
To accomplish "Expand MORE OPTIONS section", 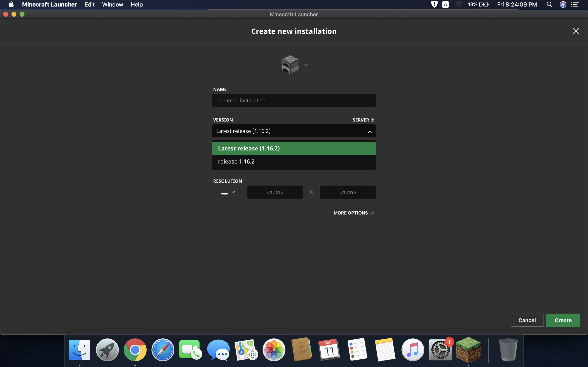I will pos(353,213).
